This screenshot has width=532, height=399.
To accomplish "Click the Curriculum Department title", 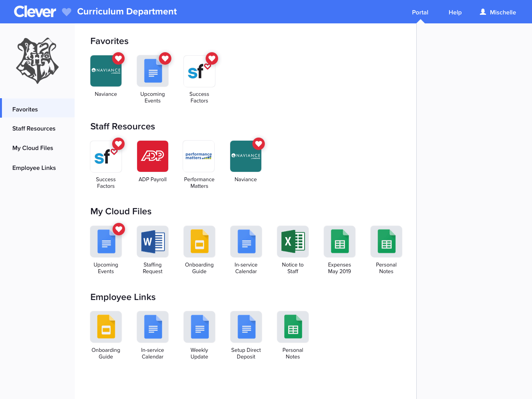I will pyautogui.click(x=127, y=12).
